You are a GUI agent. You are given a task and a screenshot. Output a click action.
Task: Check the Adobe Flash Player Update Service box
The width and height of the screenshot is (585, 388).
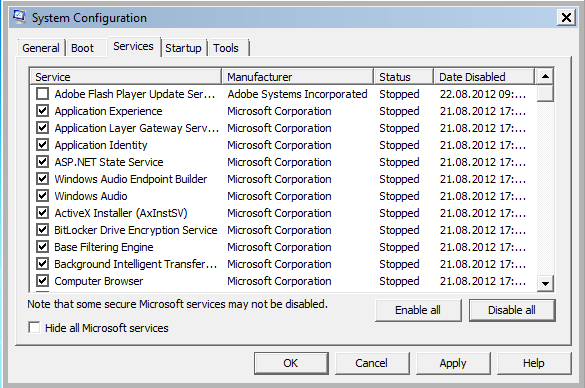click(43, 94)
